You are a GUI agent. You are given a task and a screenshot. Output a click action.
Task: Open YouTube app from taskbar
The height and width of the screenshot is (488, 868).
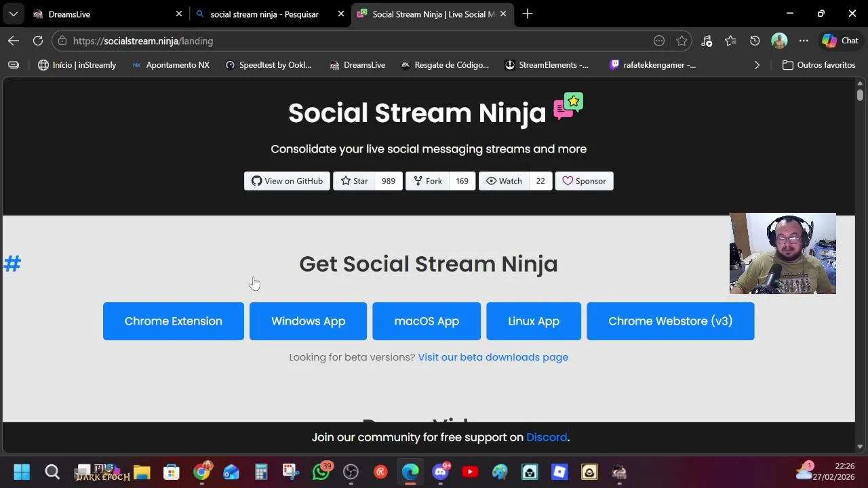[x=470, y=472]
